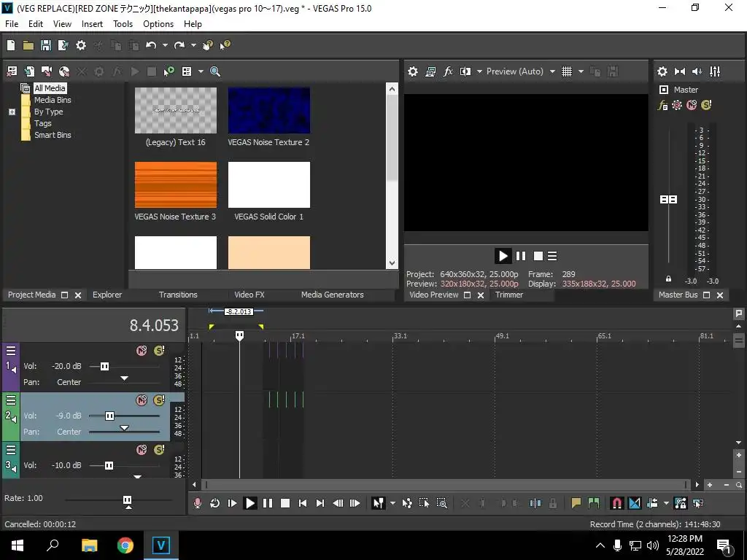Open Video Preview properties gear
This screenshot has width=747, height=560.
(413, 71)
